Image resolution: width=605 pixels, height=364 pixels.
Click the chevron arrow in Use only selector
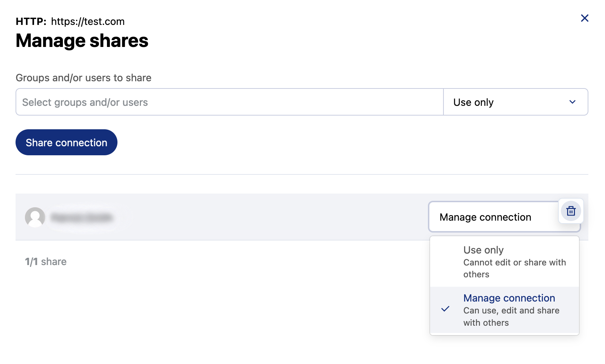click(572, 102)
